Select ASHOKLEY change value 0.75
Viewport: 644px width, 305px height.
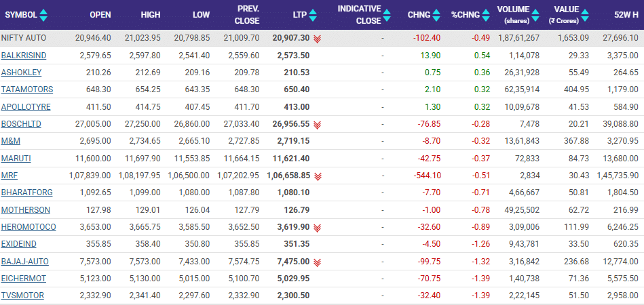click(x=433, y=73)
